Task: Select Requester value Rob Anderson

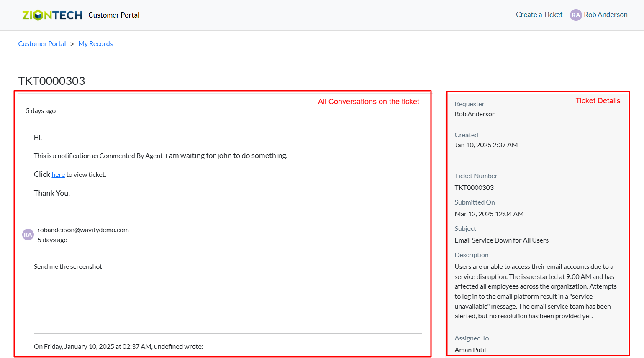Action: coord(475,114)
